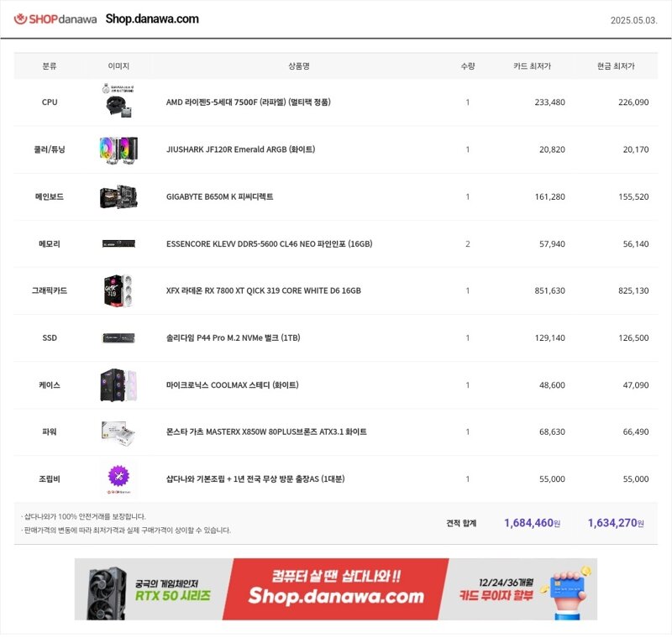Open JIUSHARK JF120R Emerald ARGB product link
Image resolution: width=672 pixels, height=638 pixels.
coord(240,149)
